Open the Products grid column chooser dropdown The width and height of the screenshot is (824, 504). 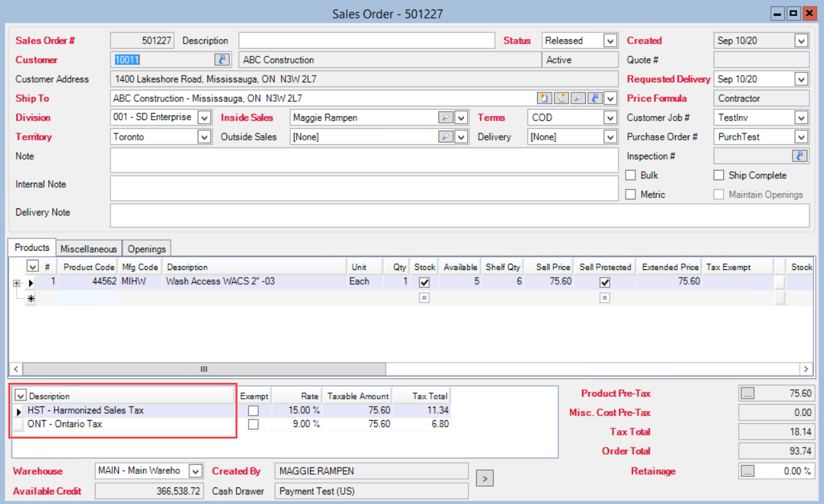32,266
